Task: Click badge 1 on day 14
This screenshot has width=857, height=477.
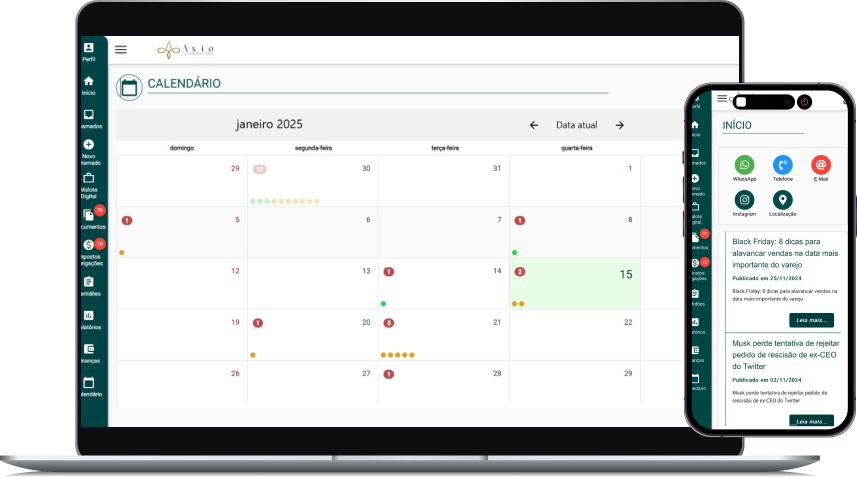Action: [x=389, y=272]
